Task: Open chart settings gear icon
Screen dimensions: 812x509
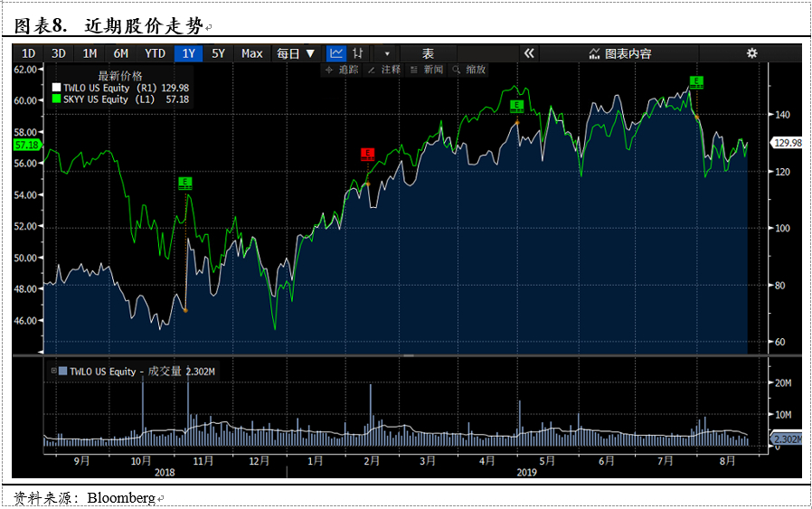Action: point(751,53)
